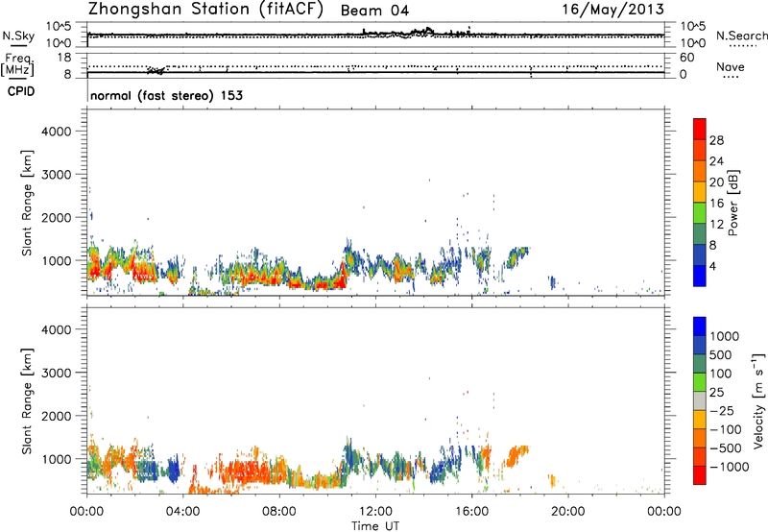Pick the bottom bright blue Power colorbar segment
The image size is (768, 532).
700,276
